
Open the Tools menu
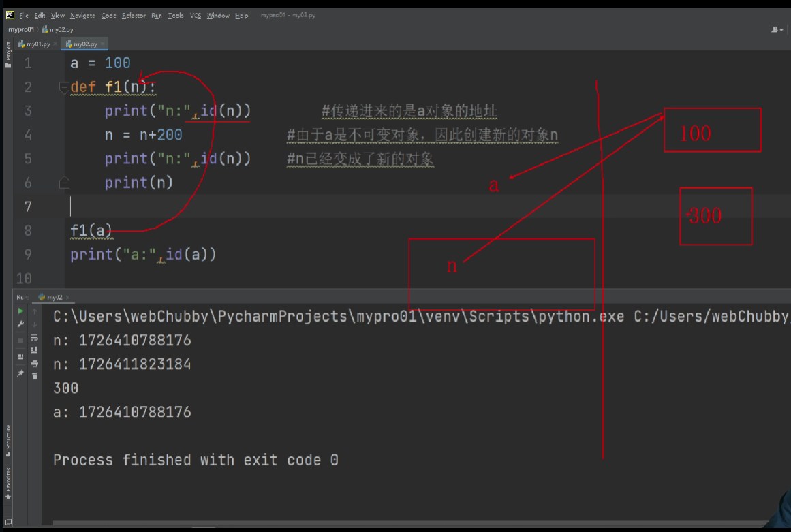[176, 16]
